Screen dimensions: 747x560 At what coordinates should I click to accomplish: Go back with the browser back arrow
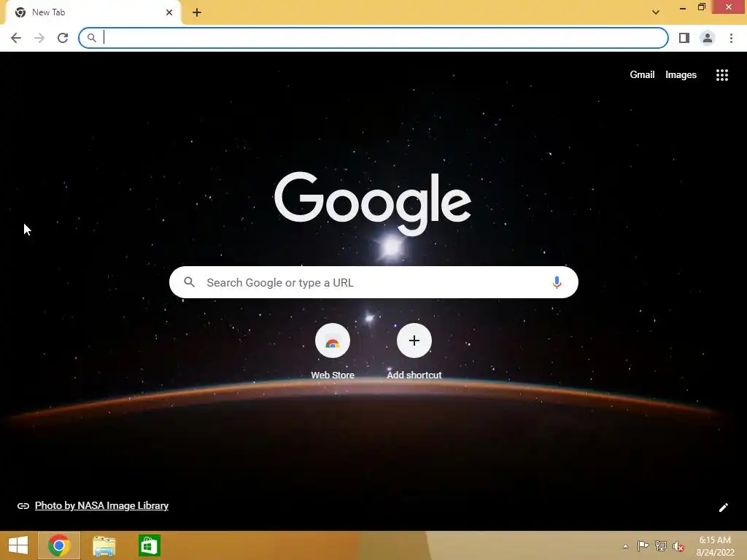click(x=16, y=38)
